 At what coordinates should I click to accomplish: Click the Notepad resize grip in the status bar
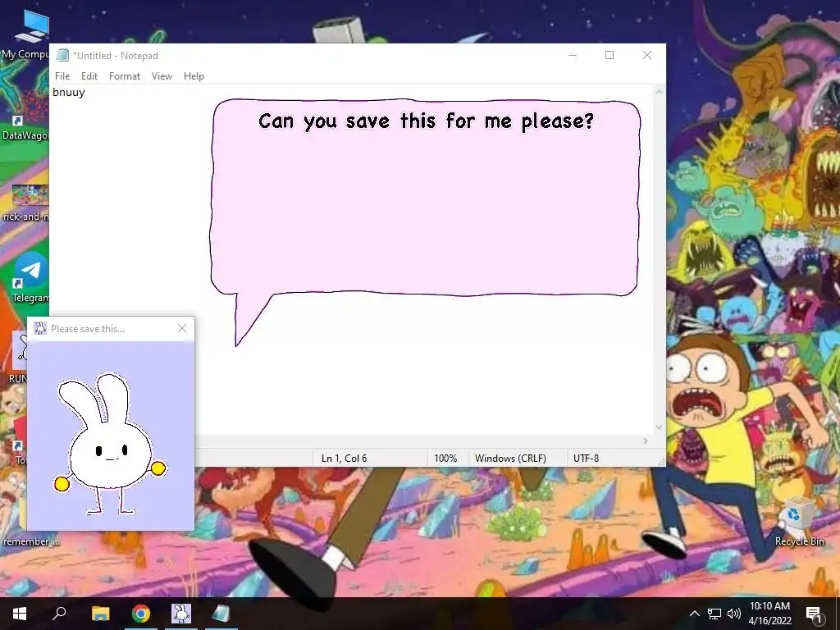[660, 461]
